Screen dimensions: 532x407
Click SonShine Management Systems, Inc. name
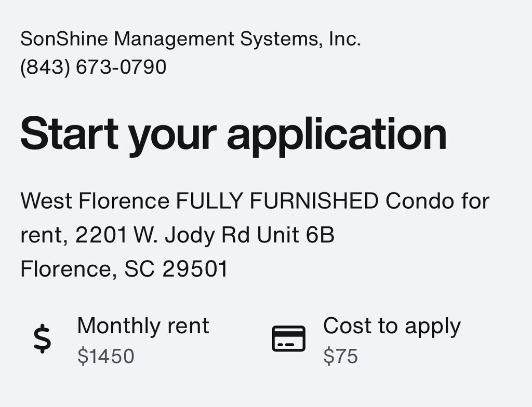pyautogui.click(x=191, y=38)
